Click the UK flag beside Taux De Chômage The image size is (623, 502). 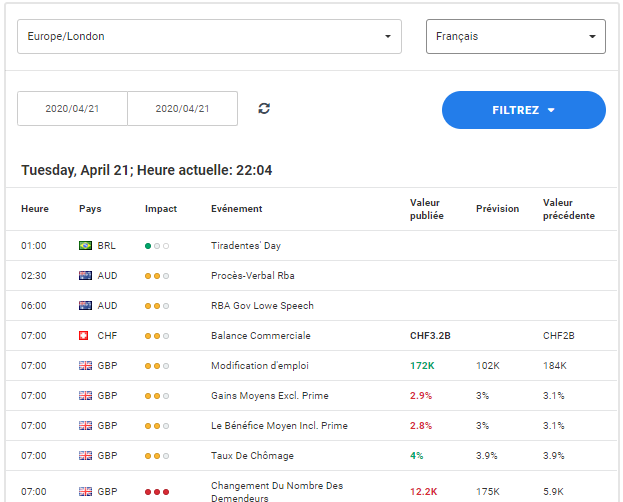coord(85,456)
